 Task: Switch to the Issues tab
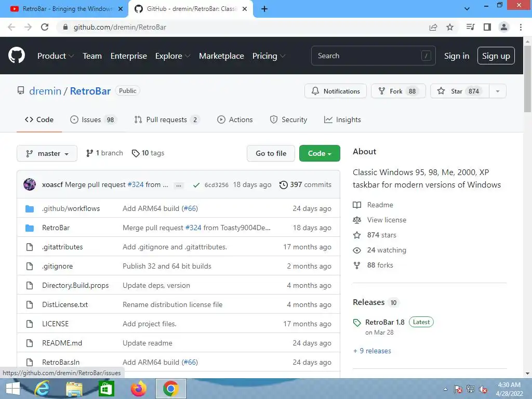93,120
